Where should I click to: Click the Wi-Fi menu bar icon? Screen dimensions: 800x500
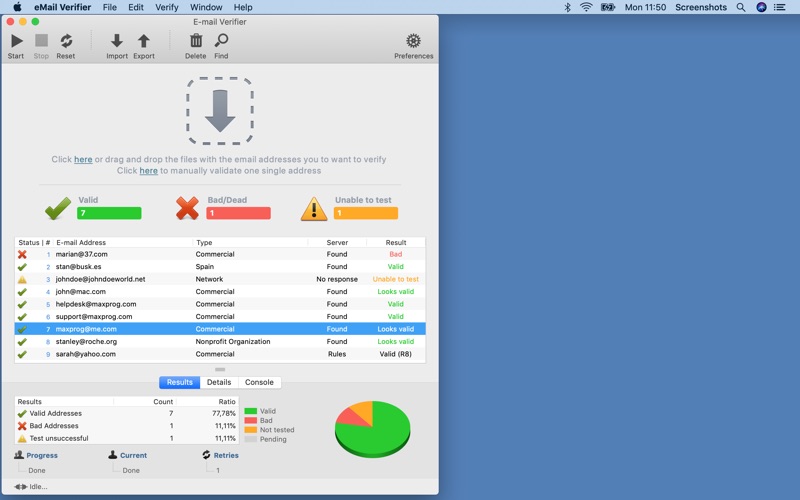pos(586,7)
